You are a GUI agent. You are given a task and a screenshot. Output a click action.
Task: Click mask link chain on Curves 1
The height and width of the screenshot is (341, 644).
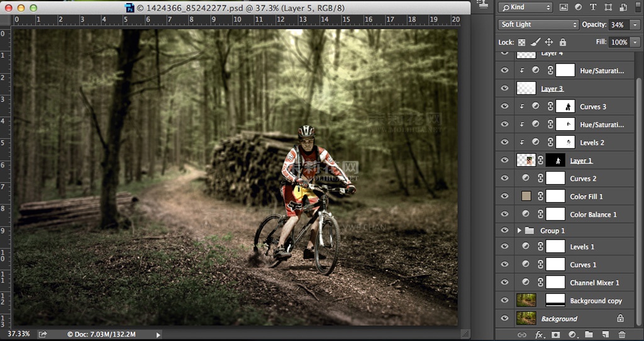coord(540,265)
